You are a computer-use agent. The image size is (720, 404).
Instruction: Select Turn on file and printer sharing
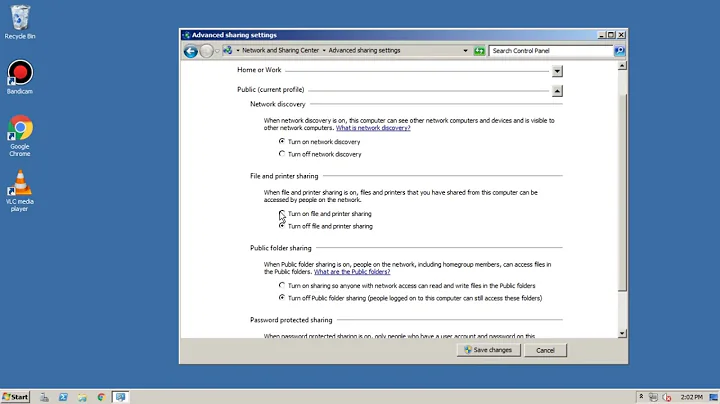click(x=281, y=213)
